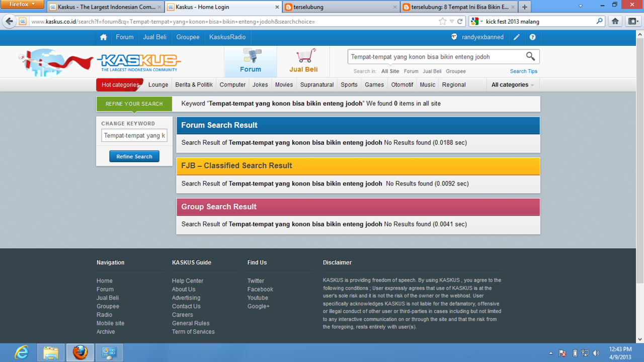Click the Firefox taskbar icon
This screenshot has width=644, height=362.
point(80,352)
